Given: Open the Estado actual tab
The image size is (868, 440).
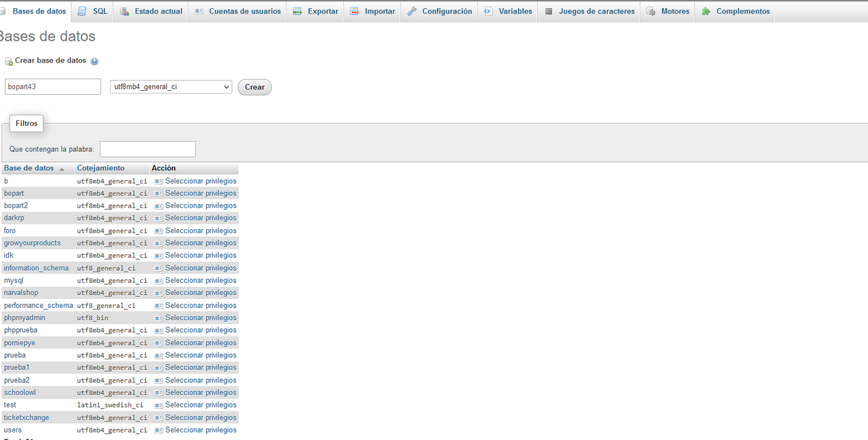Looking at the screenshot, I should pyautogui.click(x=151, y=11).
